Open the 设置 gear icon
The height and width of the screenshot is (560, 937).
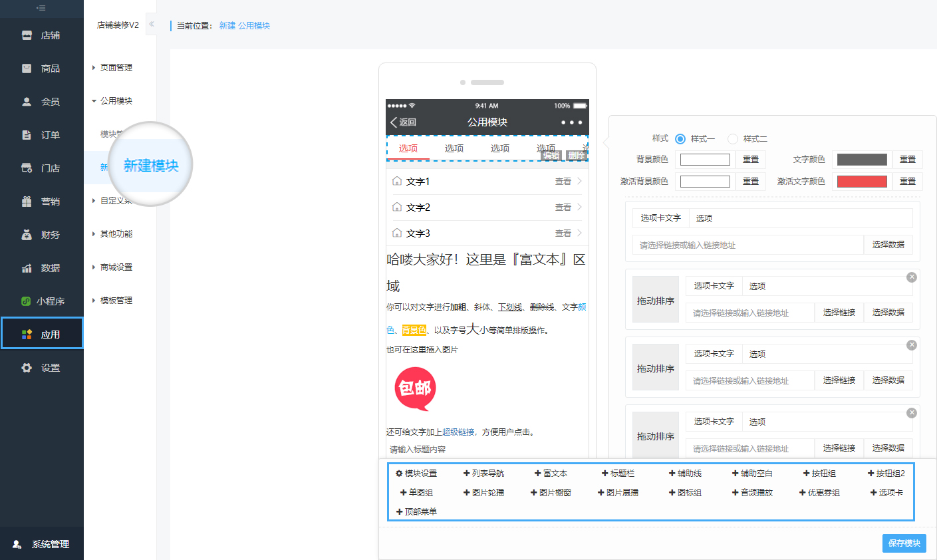[x=27, y=368]
